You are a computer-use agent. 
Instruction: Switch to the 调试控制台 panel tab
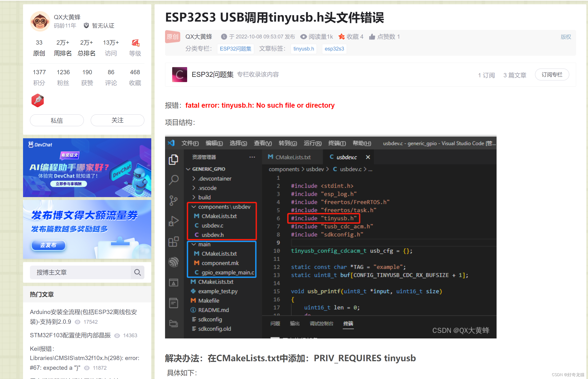(x=321, y=323)
